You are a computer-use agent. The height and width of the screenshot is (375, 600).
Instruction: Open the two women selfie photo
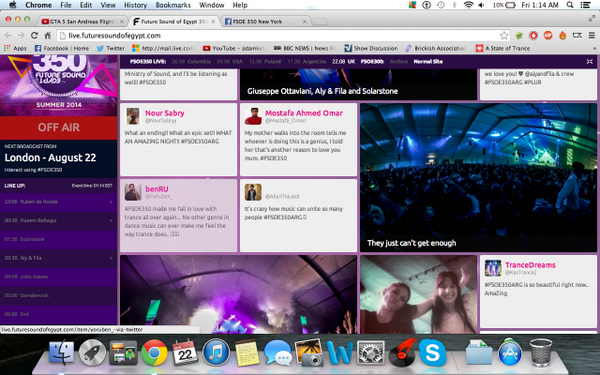point(419,294)
